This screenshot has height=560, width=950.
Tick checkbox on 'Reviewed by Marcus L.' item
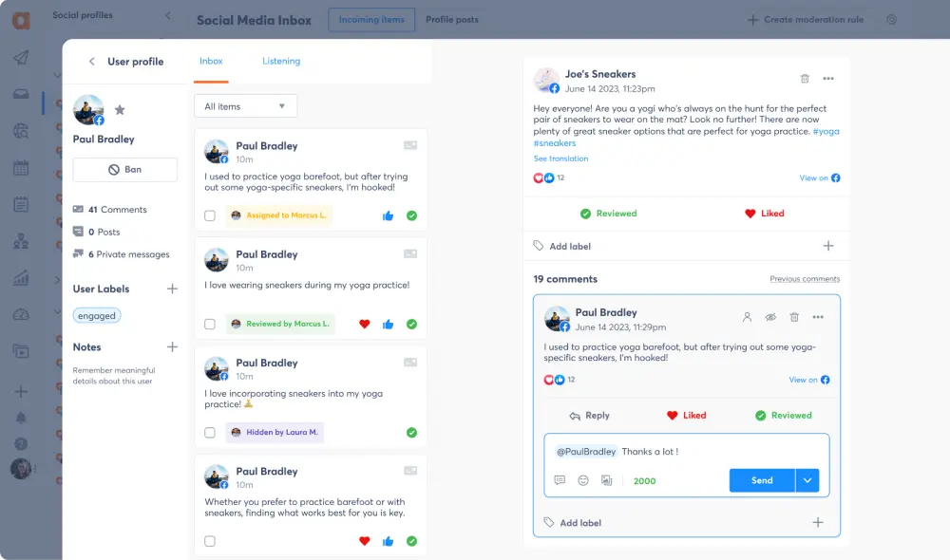[210, 325]
